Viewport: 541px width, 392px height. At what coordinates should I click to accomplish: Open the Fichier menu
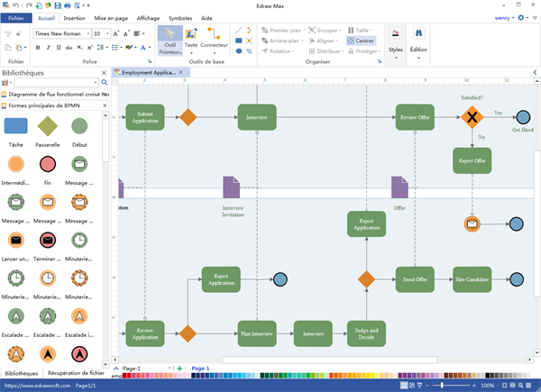pos(16,18)
